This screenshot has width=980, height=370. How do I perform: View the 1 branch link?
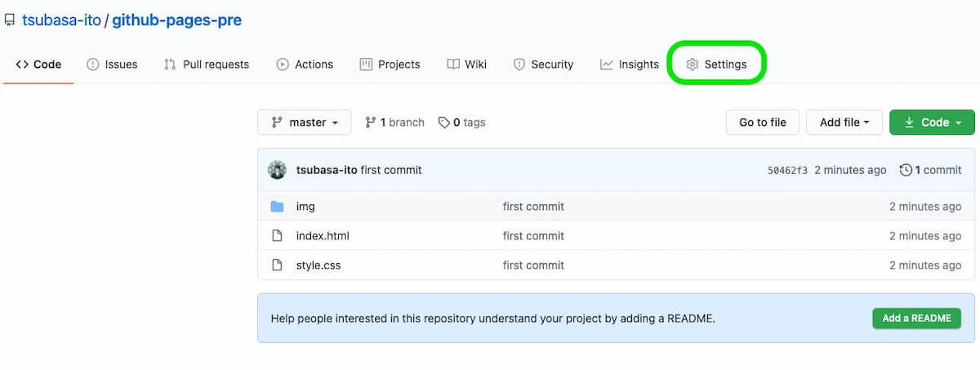point(395,123)
